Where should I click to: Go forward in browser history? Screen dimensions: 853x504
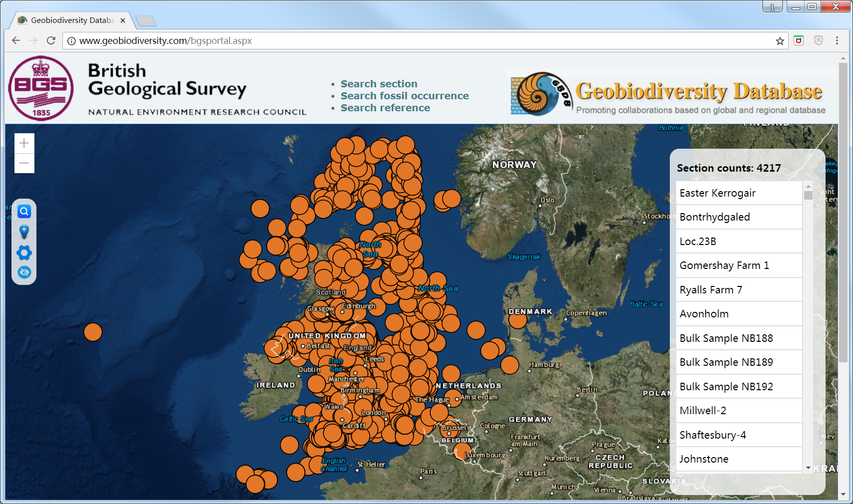(x=33, y=40)
